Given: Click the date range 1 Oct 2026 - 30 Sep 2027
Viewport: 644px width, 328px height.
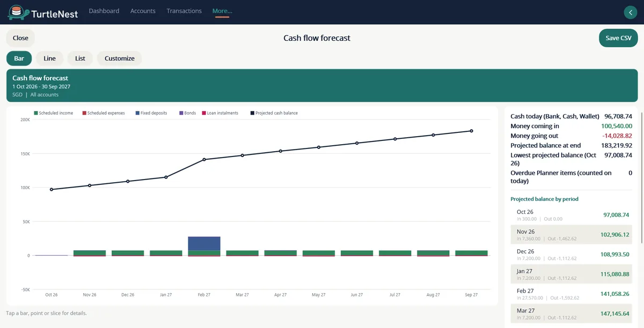Looking at the screenshot, I should click(41, 86).
